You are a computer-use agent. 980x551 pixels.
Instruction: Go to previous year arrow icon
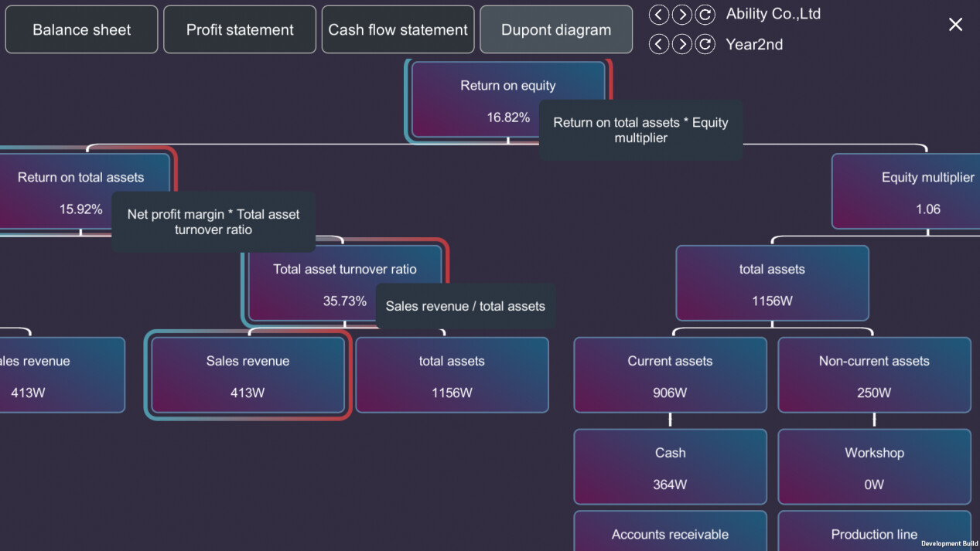pos(658,44)
